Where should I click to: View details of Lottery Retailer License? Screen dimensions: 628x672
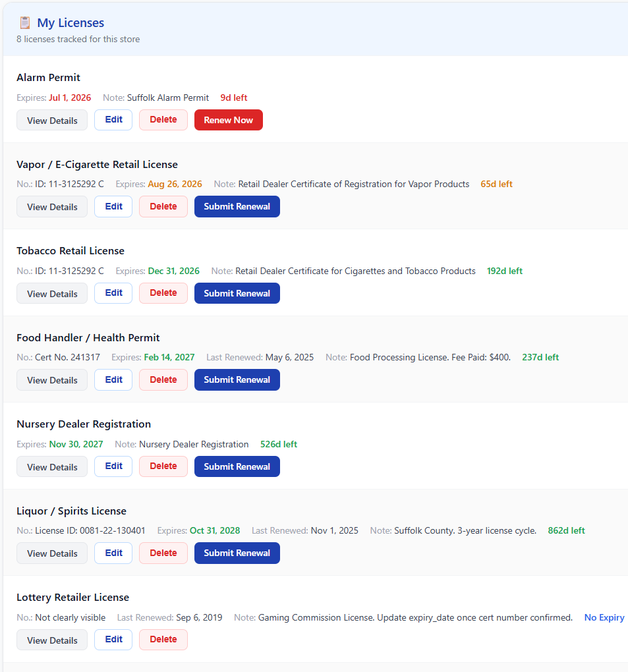[x=52, y=640]
